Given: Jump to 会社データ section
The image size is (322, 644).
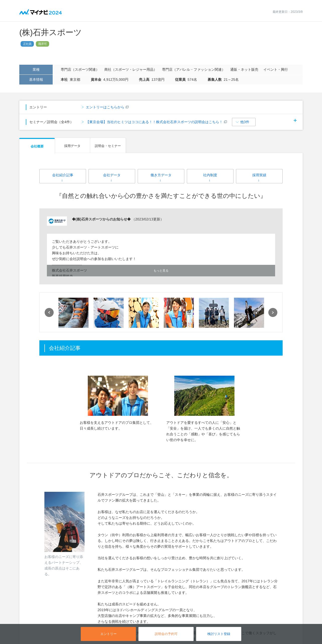Looking at the screenshot, I should coord(112,176).
